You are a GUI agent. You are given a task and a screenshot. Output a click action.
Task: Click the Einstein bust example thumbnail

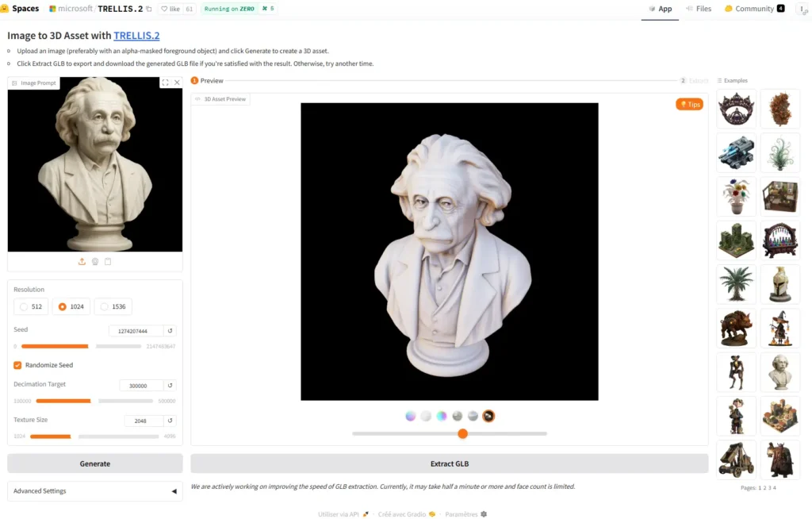[780, 372]
